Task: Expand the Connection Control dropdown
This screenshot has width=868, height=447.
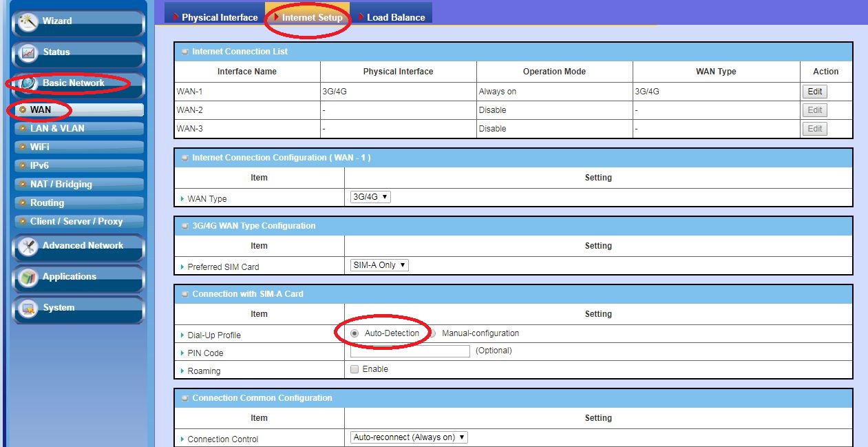Action: pos(409,437)
